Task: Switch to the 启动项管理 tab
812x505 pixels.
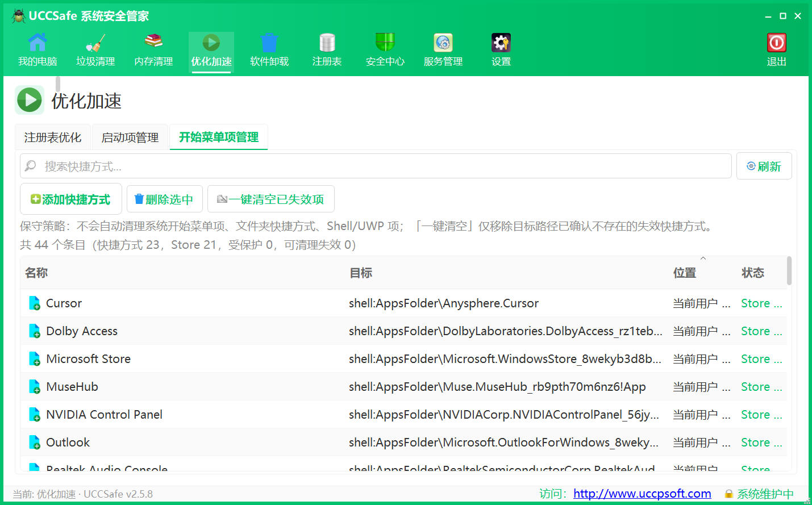Action: [130, 137]
